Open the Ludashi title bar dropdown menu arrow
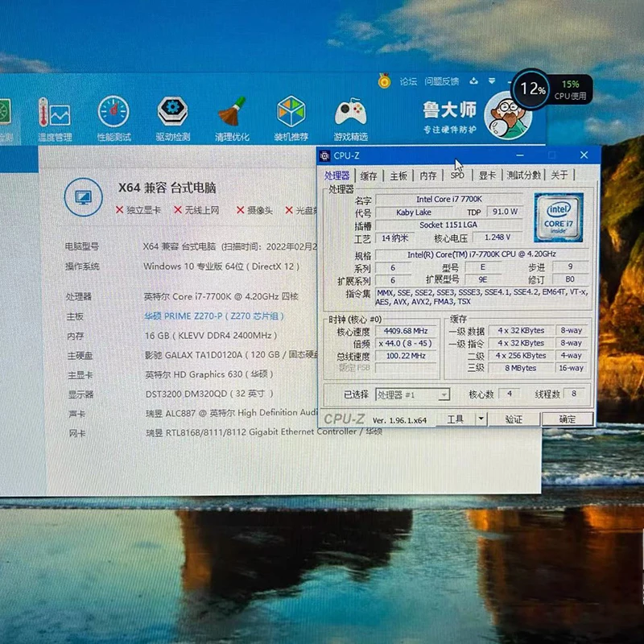The height and width of the screenshot is (644, 644). pos(492,81)
